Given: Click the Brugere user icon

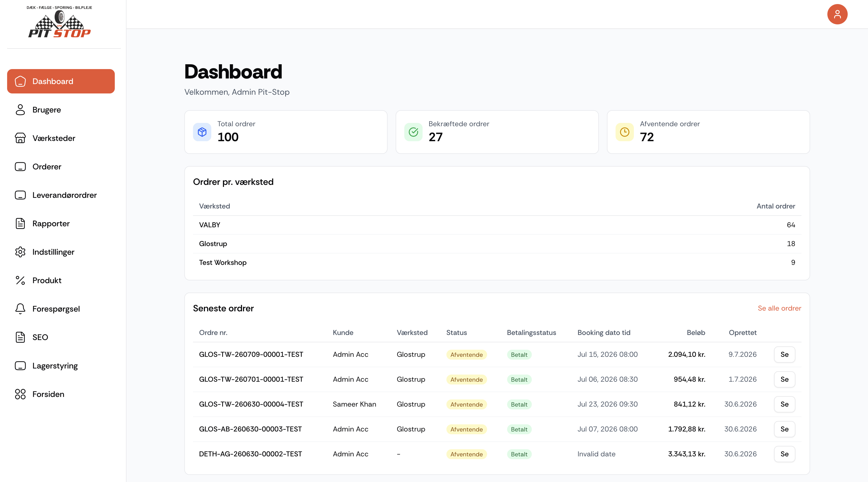Looking at the screenshot, I should coord(20,110).
